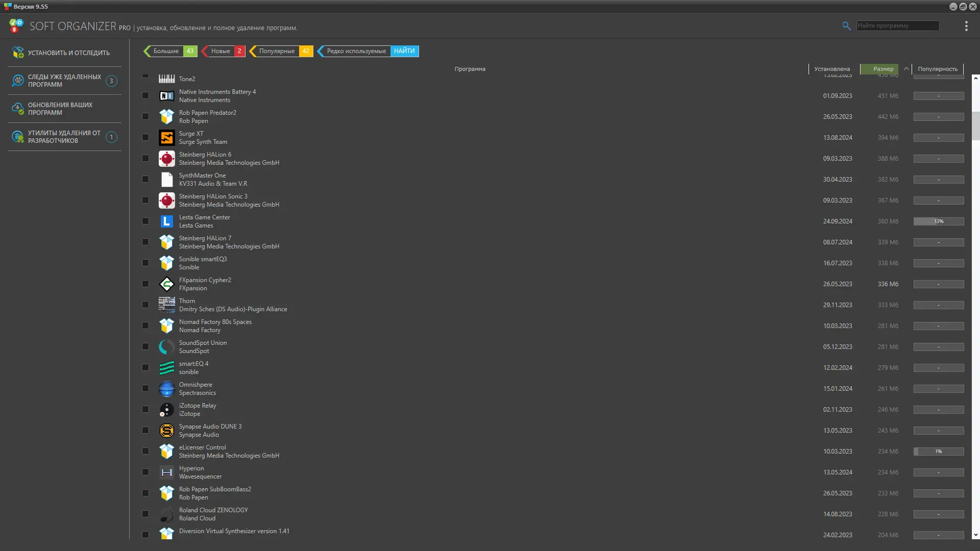Click the magnifier search icon
980x551 pixels.
coord(846,26)
